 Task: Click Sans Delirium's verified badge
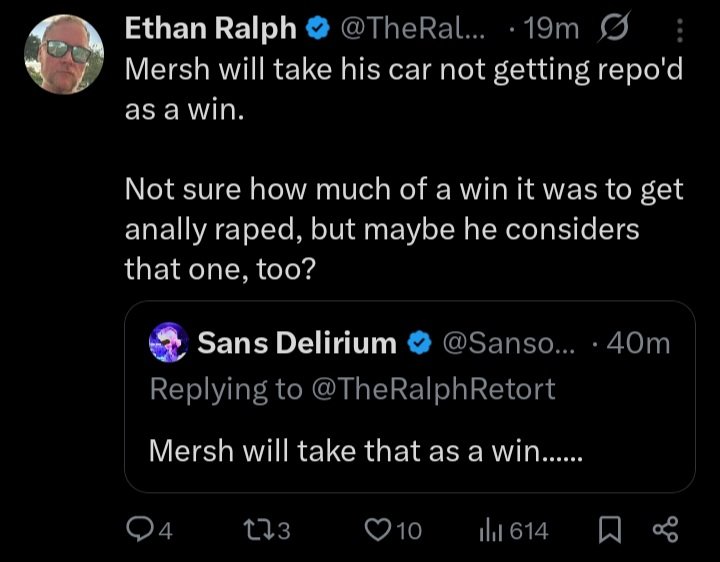click(x=419, y=344)
